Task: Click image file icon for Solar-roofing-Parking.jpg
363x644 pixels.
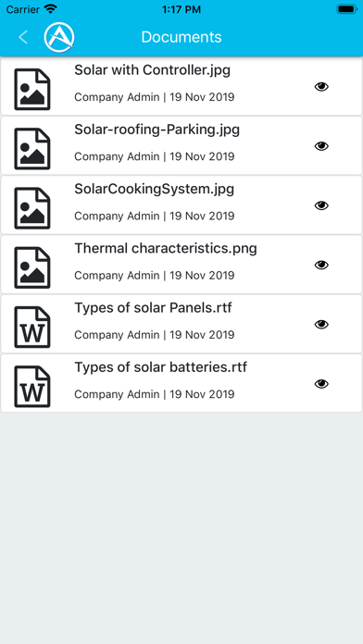Action: coord(32,149)
